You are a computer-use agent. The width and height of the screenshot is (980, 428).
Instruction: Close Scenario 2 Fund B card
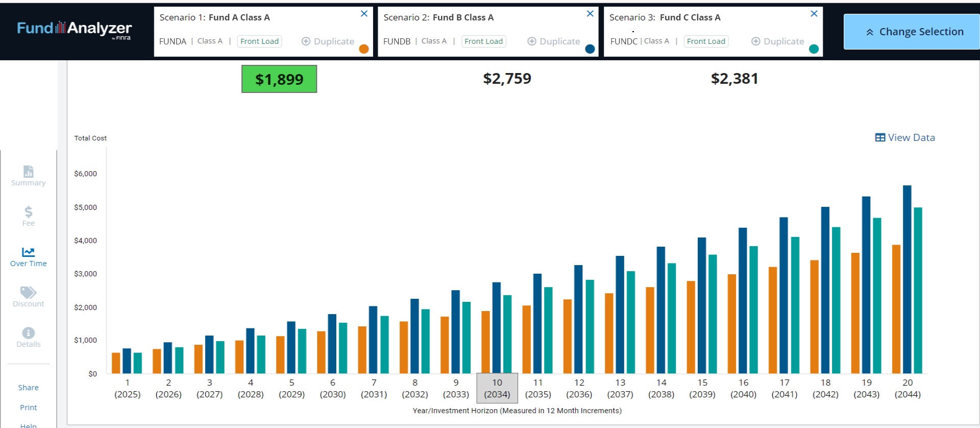tap(590, 14)
